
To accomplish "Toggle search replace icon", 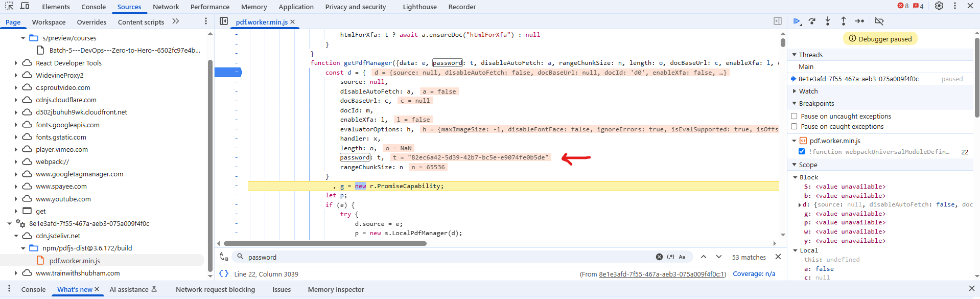I will click(x=224, y=257).
